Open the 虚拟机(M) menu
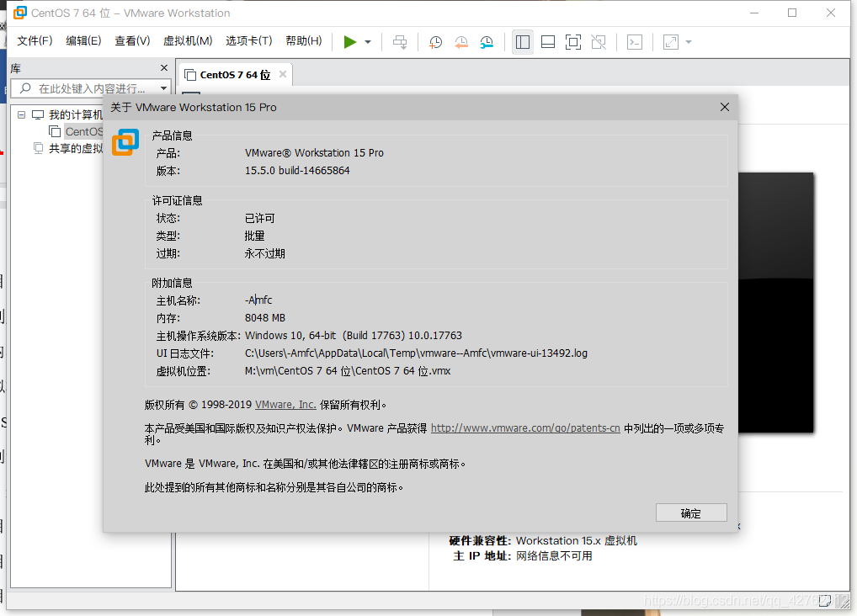This screenshot has width=857, height=616. (188, 41)
